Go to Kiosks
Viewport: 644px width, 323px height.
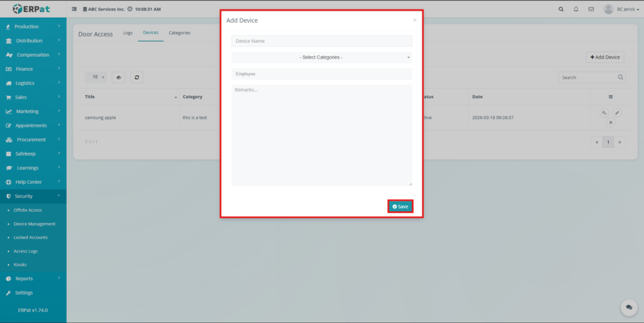[20, 264]
